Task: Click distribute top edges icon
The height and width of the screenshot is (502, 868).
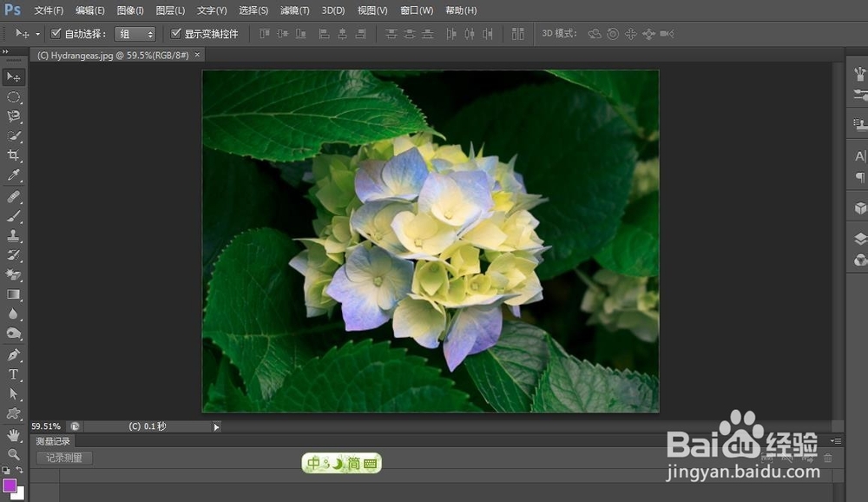Action: (x=391, y=34)
